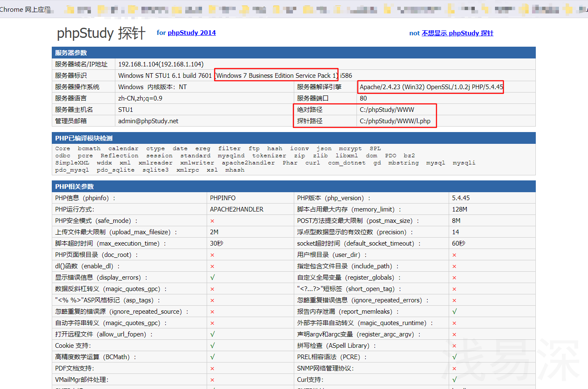Click the mbstring module name
Viewport: 588px width, 389px height.
403,163
